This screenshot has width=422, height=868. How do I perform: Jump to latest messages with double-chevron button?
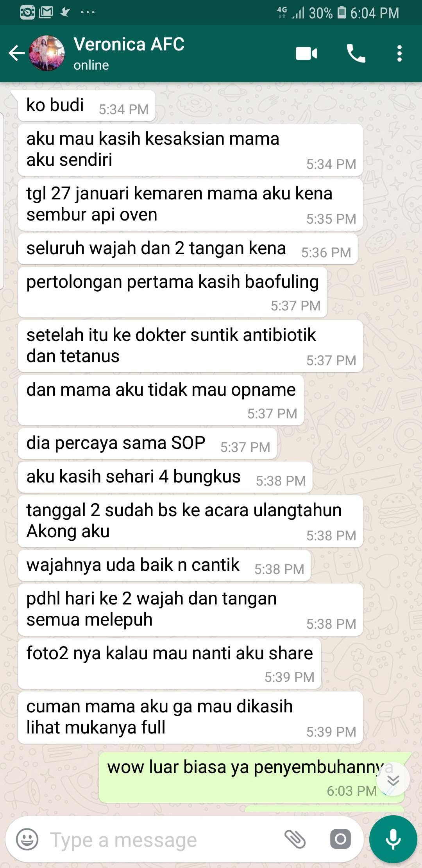393,779
